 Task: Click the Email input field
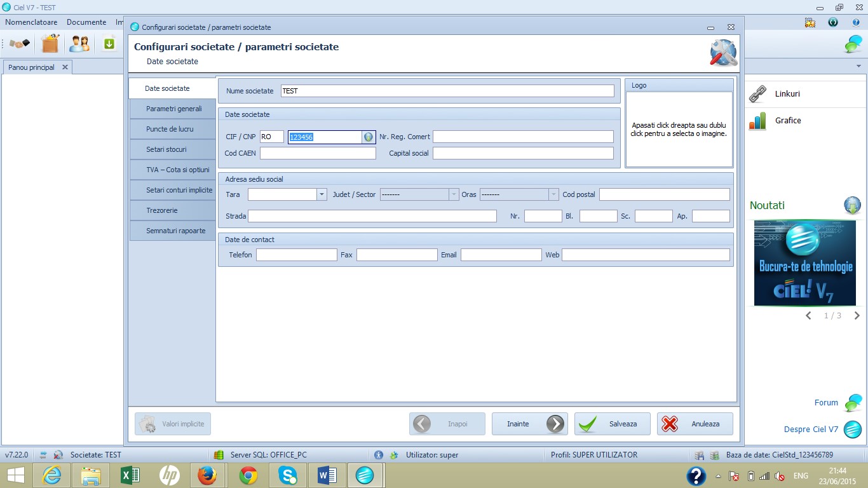[x=501, y=255]
